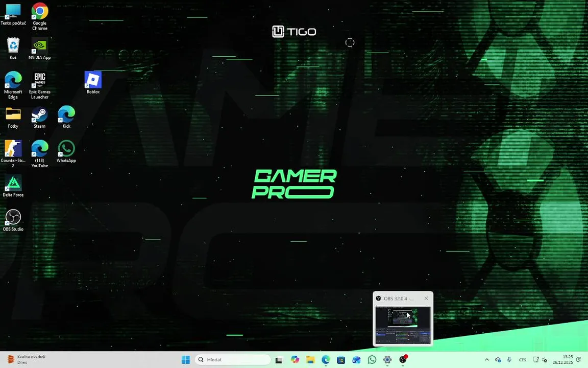The width and height of the screenshot is (588, 368).
Task: Select the Counter-Strike 2 desktop icon
Action: coord(13,153)
